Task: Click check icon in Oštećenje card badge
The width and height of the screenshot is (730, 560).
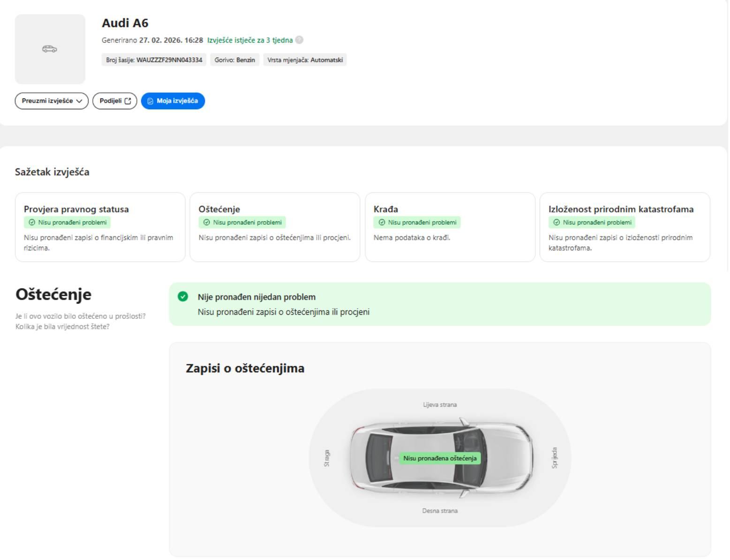Action: [x=207, y=222]
